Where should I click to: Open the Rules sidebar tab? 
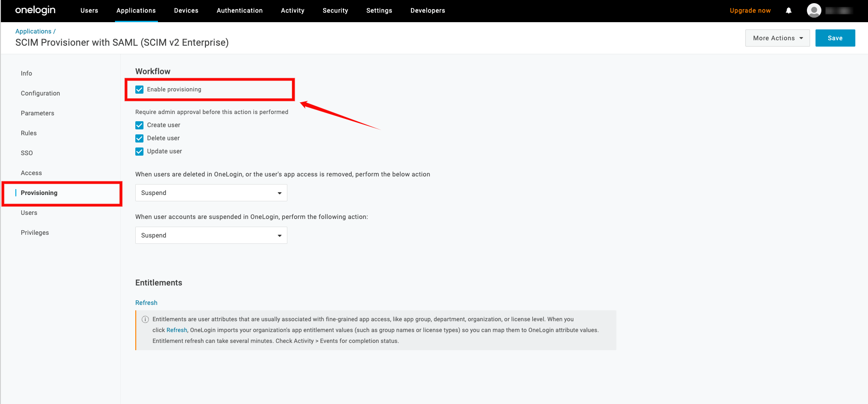(29, 133)
